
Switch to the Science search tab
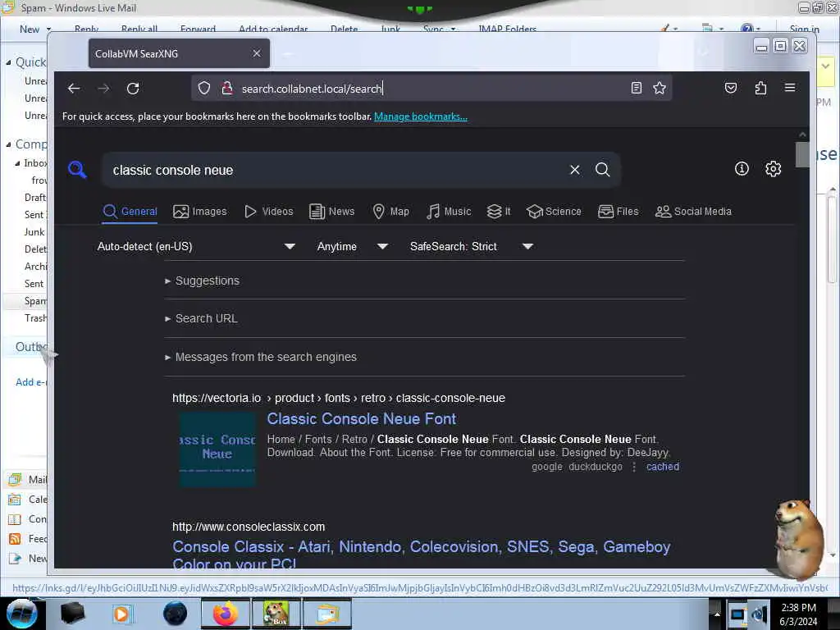pos(554,212)
